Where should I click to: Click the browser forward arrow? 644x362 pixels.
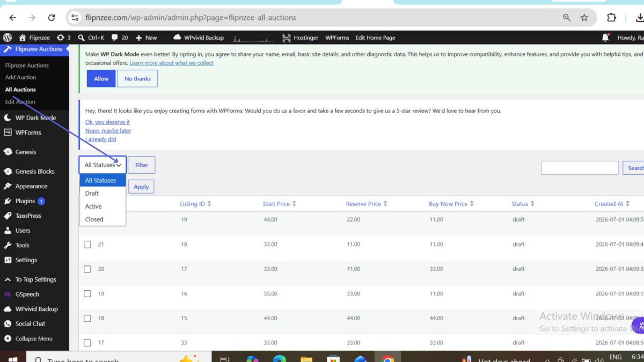[x=32, y=18]
